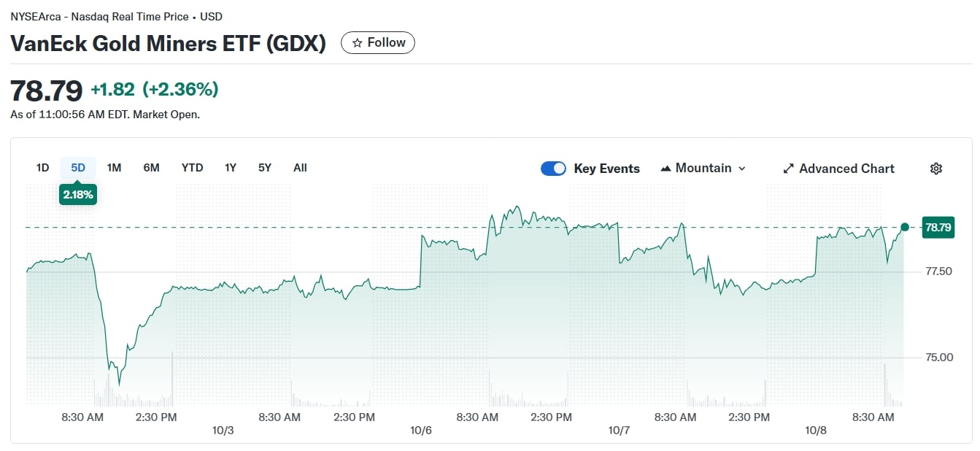
Task: Click the 78.79 current price tag on chart
Action: 938,228
